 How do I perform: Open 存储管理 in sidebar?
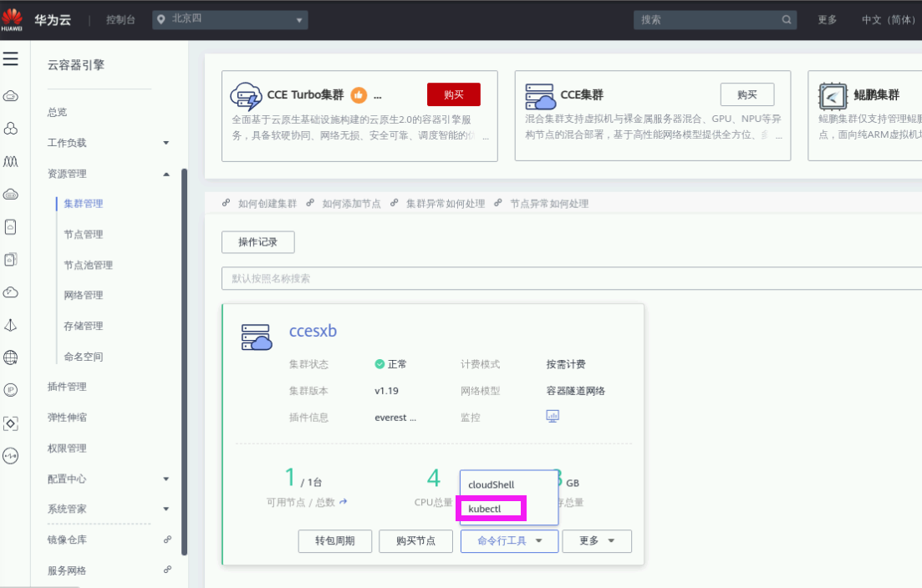[84, 326]
